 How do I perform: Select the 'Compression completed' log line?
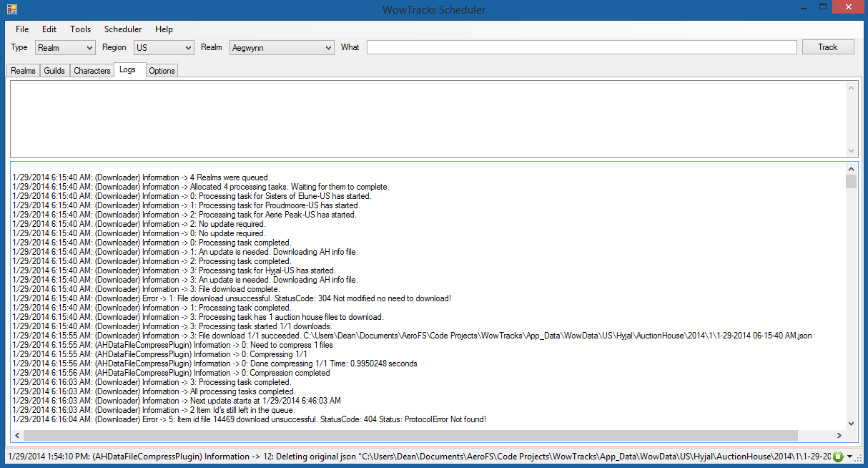pos(172,373)
